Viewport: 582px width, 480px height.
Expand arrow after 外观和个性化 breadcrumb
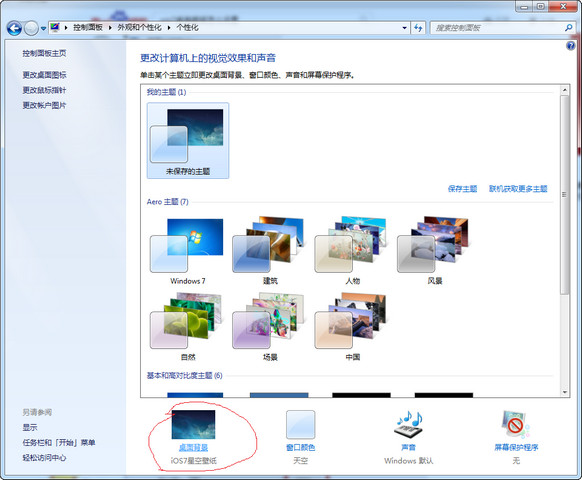pyautogui.click(x=169, y=28)
